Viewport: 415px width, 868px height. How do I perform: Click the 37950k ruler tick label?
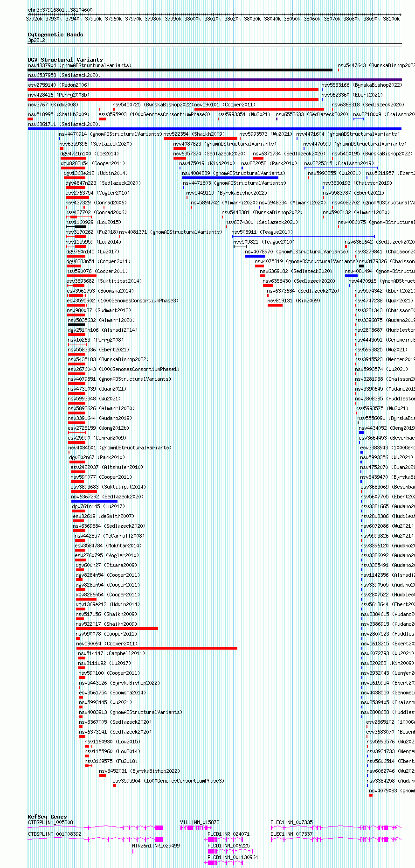tap(93, 19)
